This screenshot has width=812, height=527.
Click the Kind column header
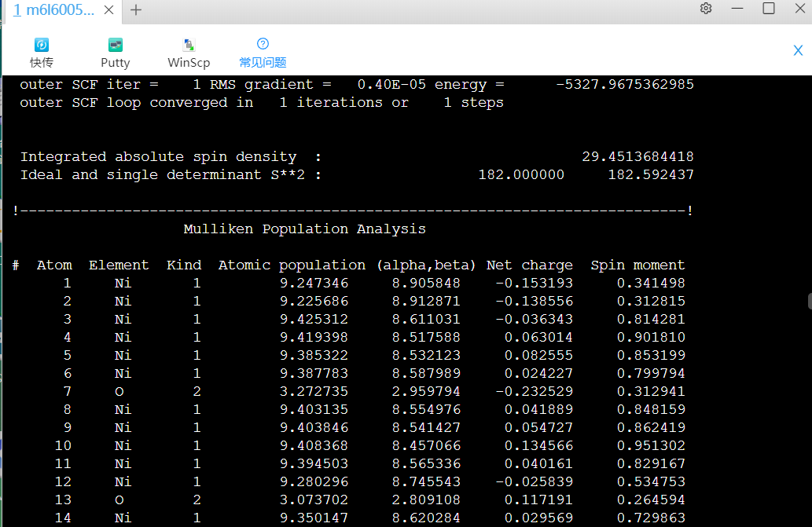click(x=184, y=265)
